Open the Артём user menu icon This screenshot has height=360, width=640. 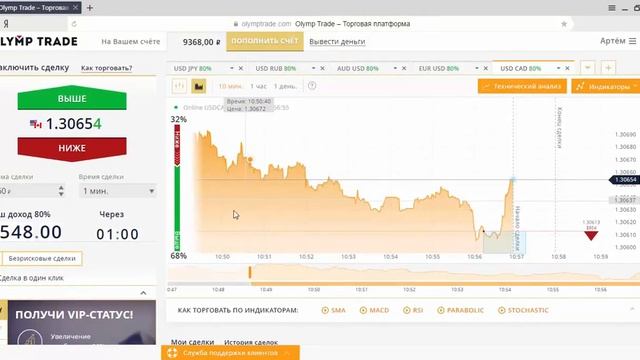pos(632,41)
